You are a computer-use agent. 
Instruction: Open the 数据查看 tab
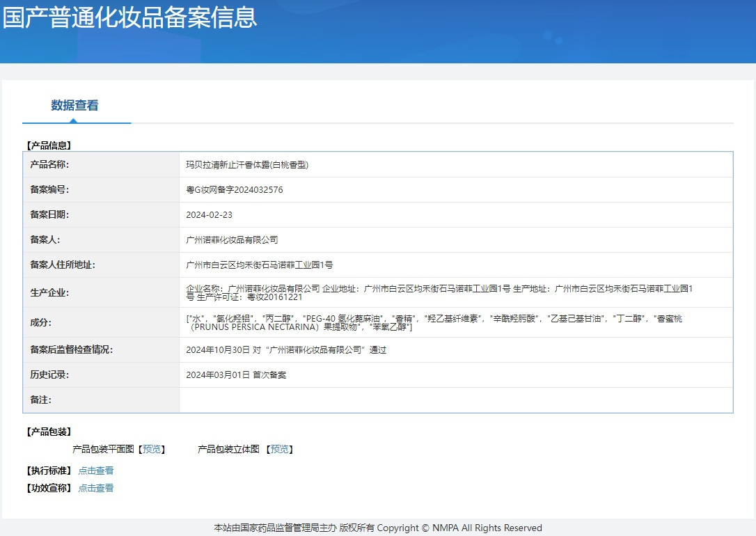[x=74, y=105]
